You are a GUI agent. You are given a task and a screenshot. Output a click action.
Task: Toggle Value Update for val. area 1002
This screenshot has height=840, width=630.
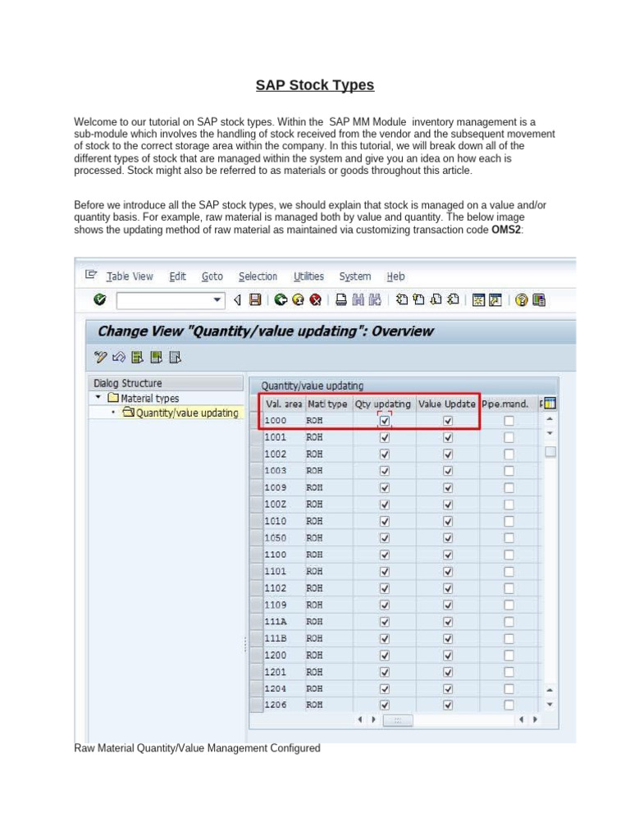click(x=448, y=454)
